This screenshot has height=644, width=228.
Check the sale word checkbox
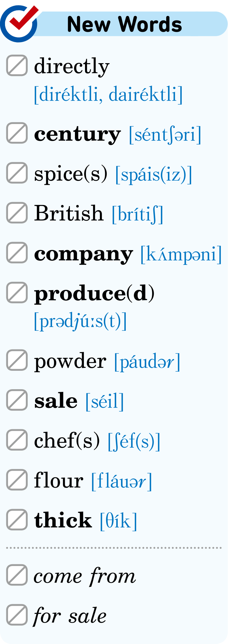[17, 400]
